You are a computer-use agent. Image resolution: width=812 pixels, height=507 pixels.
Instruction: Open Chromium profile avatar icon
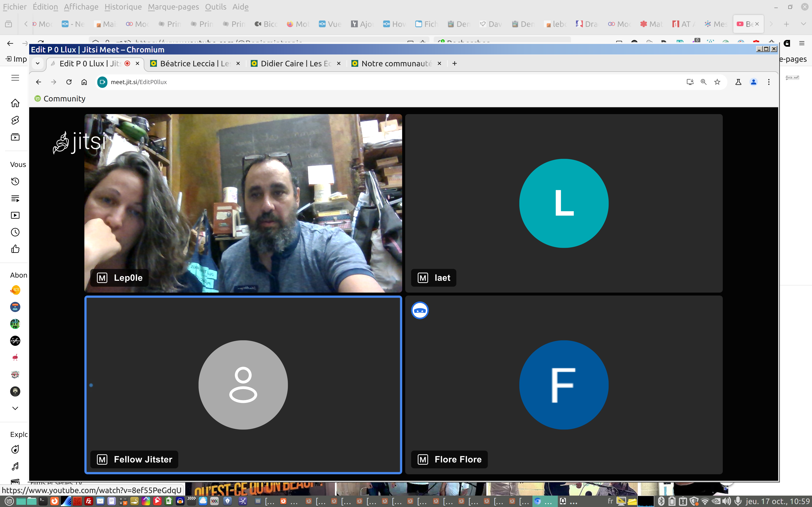coord(754,82)
